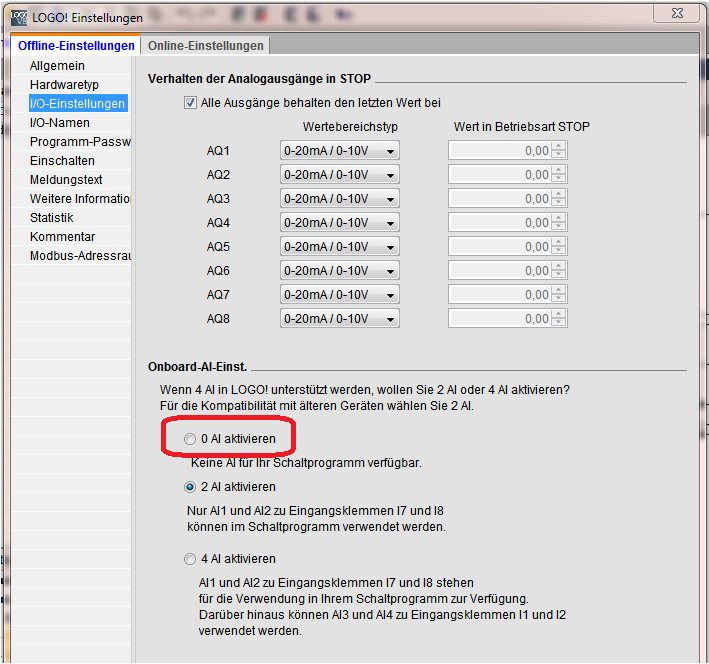Open the AQ5 Wertebereichstyp dropdown
The image size is (709, 664).
[340, 247]
